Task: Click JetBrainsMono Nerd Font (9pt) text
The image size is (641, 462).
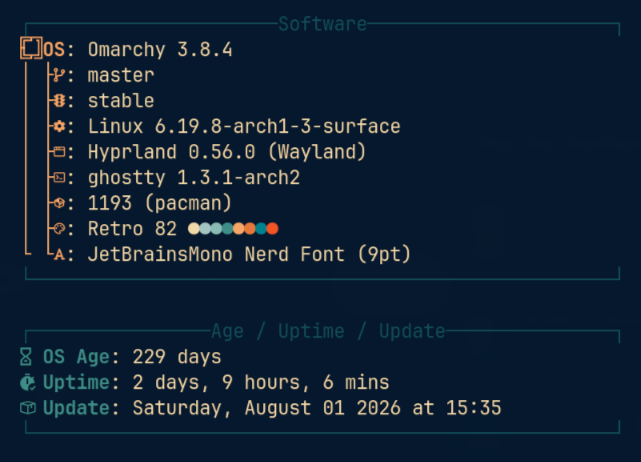Action: coord(249,254)
